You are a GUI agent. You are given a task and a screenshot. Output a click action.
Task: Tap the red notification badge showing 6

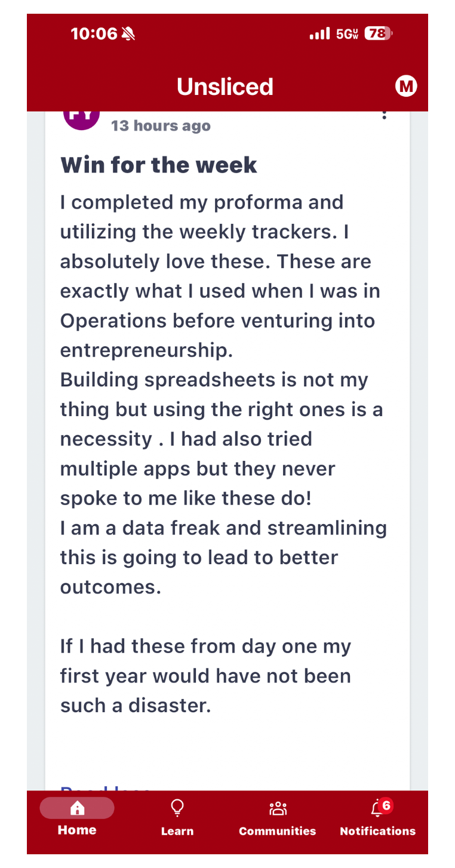coord(386,805)
